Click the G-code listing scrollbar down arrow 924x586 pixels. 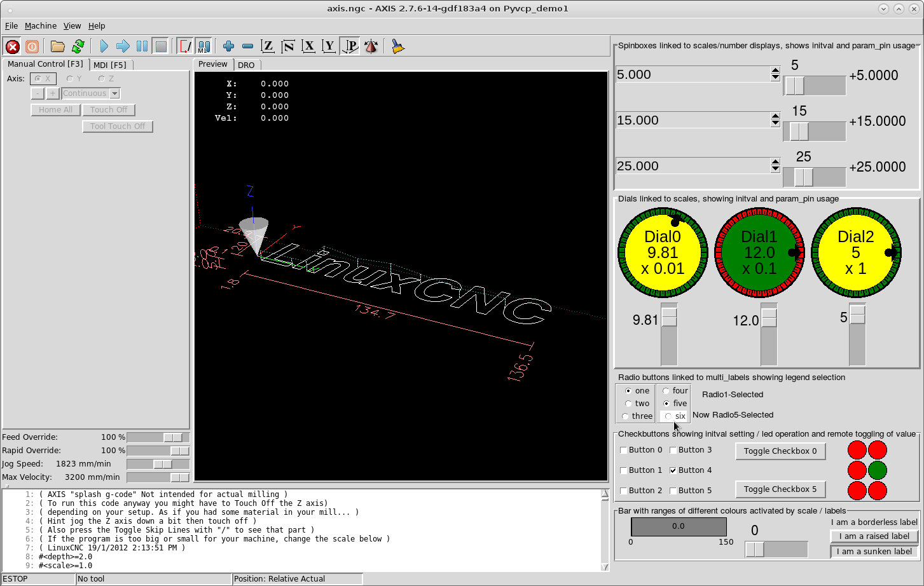click(x=605, y=567)
